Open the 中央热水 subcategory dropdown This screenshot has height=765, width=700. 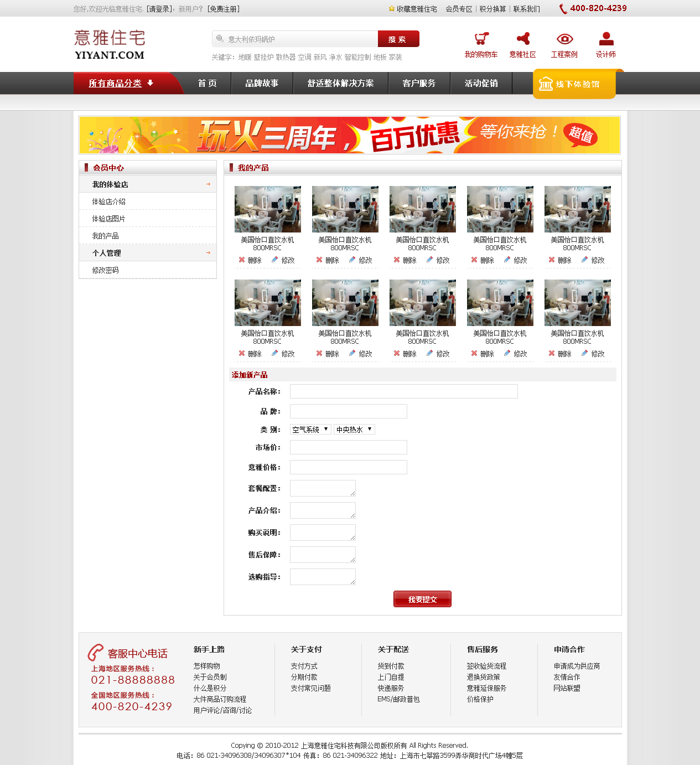(354, 430)
